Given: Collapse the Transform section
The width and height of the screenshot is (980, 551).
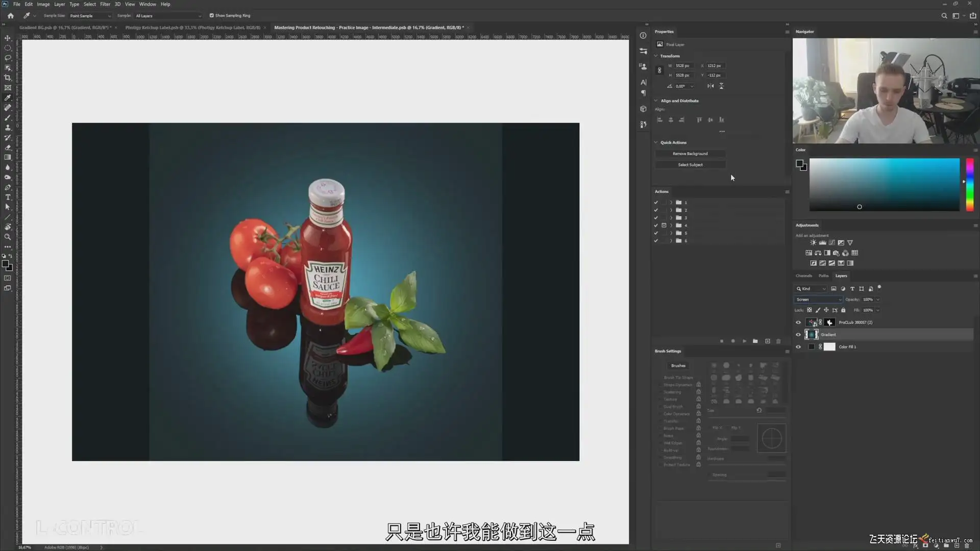Looking at the screenshot, I should click(656, 56).
